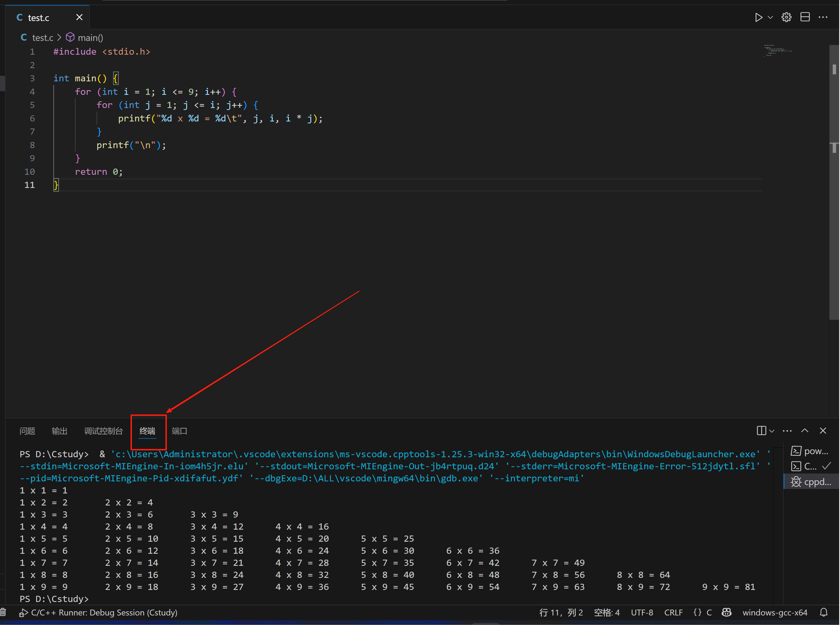Close the terminal panel via X icon
The height and width of the screenshot is (625, 840).
[823, 431]
